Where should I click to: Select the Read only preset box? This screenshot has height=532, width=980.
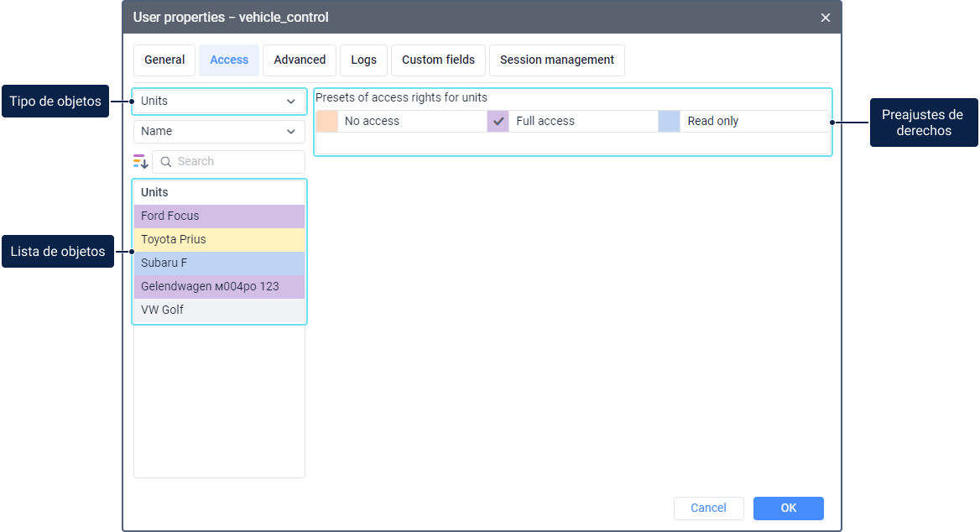pos(670,121)
